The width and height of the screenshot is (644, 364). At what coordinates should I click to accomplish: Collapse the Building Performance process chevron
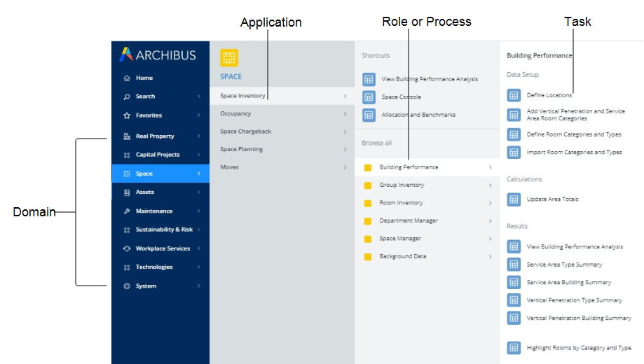tap(491, 167)
